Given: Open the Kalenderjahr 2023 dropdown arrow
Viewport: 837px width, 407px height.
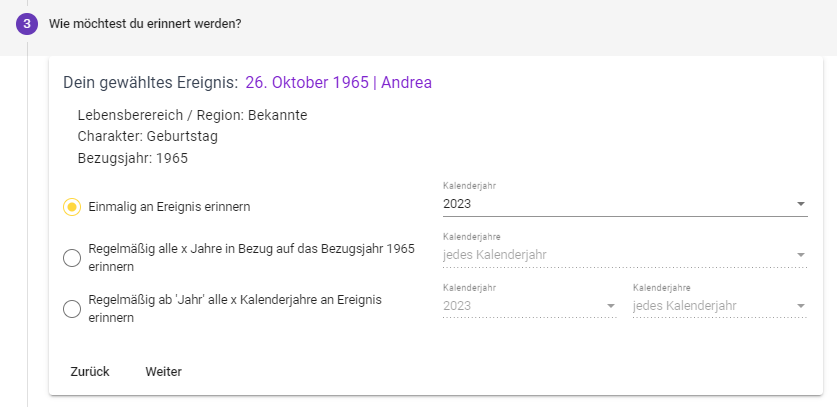Looking at the screenshot, I should 800,204.
